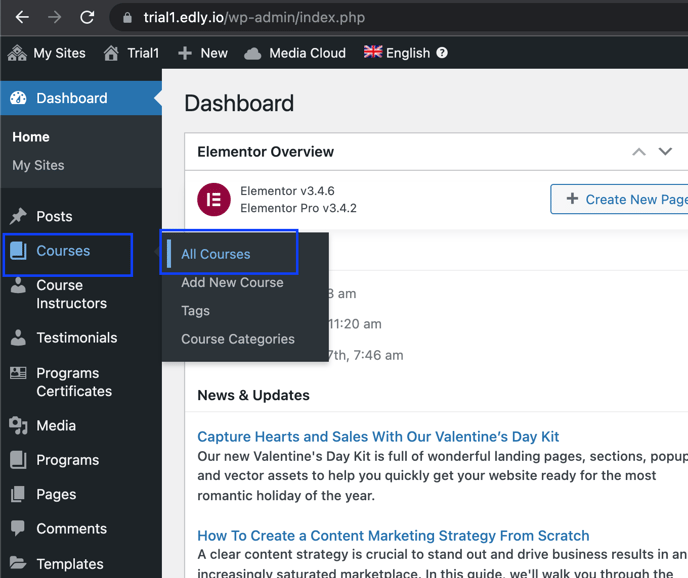Click the Media Cloud cloud icon
The height and width of the screenshot is (578, 688).
pyautogui.click(x=252, y=54)
